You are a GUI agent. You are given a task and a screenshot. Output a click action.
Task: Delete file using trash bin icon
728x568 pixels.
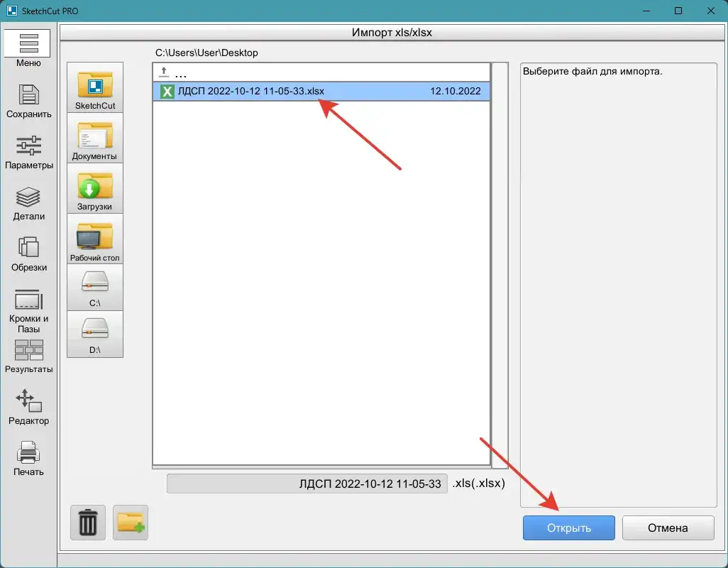[x=88, y=523]
